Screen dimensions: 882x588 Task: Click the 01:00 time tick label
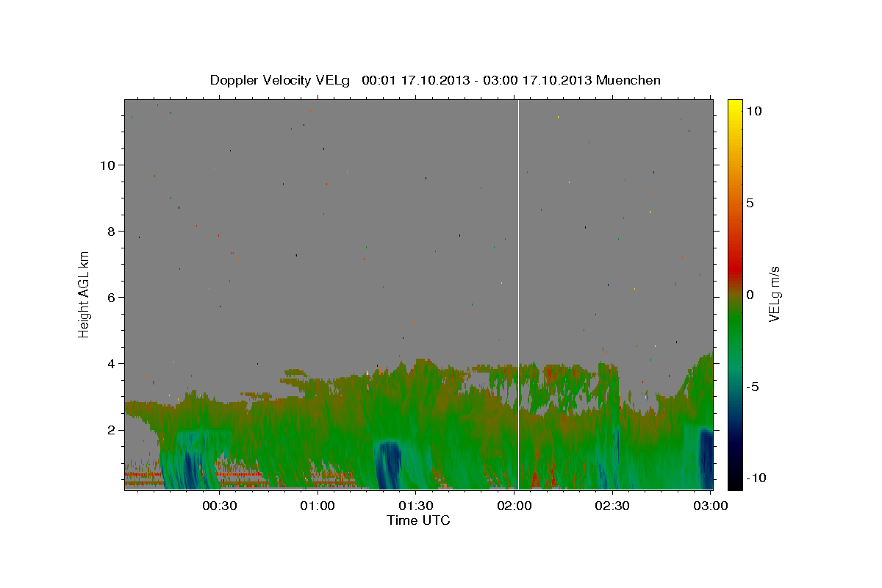coord(318,506)
